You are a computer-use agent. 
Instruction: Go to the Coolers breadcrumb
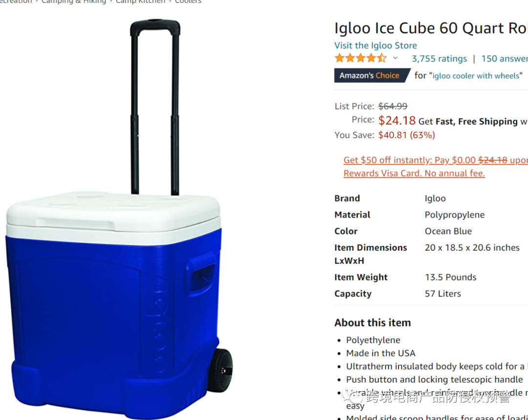188,1
